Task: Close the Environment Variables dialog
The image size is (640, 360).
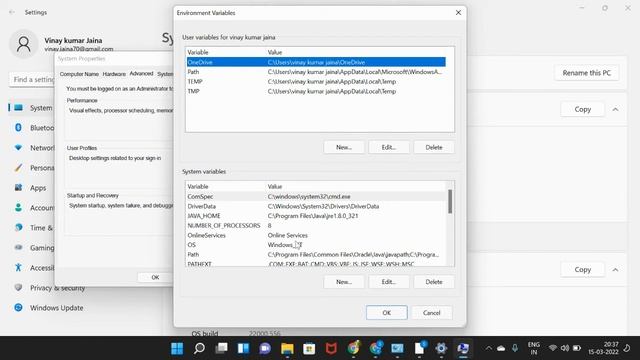Action: coord(458,13)
